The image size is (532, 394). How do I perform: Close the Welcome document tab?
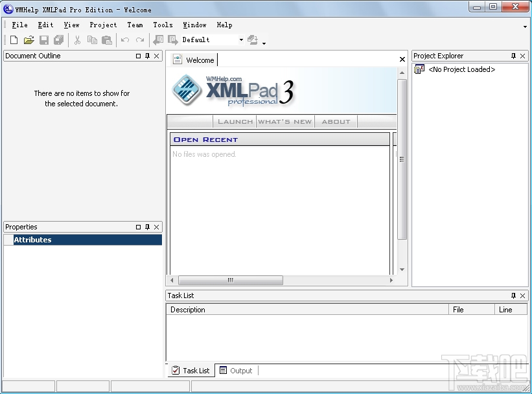click(x=402, y=60)
